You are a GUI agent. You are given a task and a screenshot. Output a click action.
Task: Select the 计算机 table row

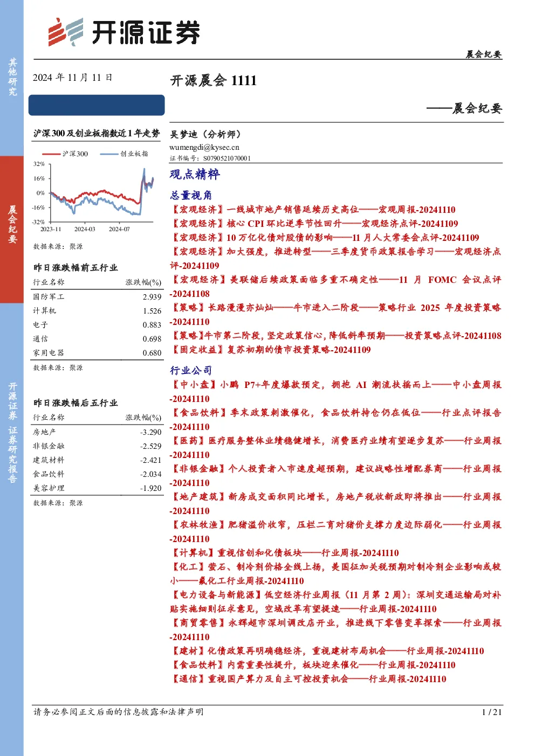(97, 311)
